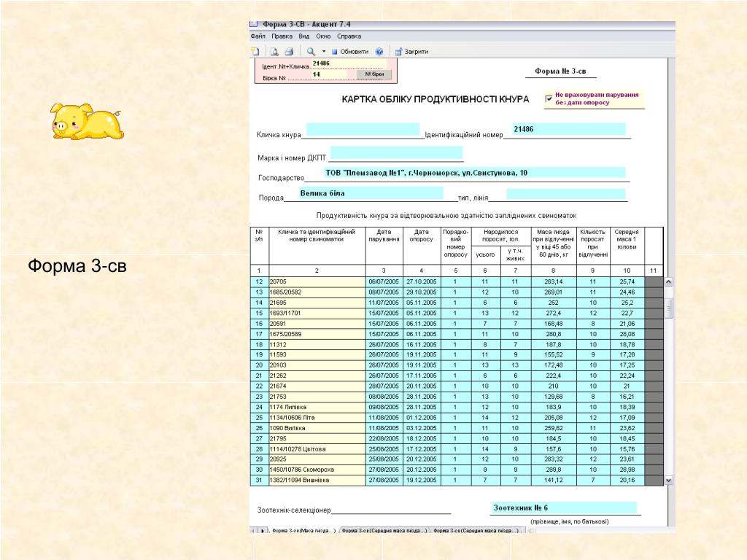Click farrowing date cell '27.10.2005'
The height and width of the screenshot is (560, 747).
(422, 282)
